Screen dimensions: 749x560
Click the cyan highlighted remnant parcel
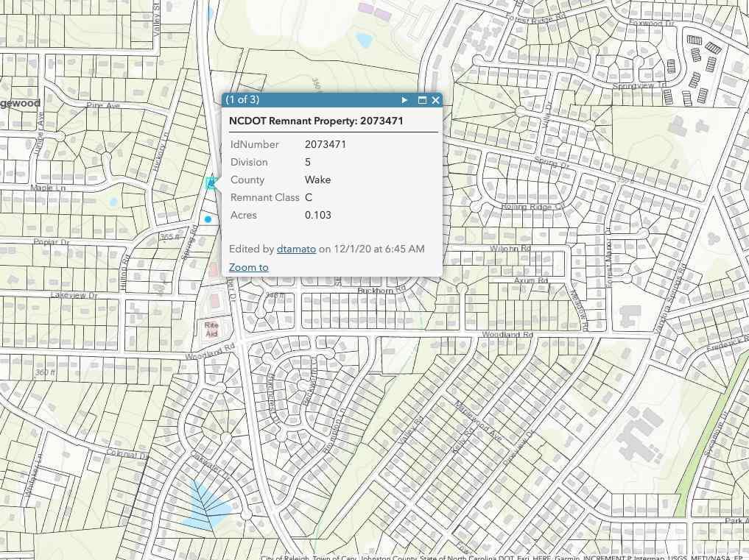point(211,182)
